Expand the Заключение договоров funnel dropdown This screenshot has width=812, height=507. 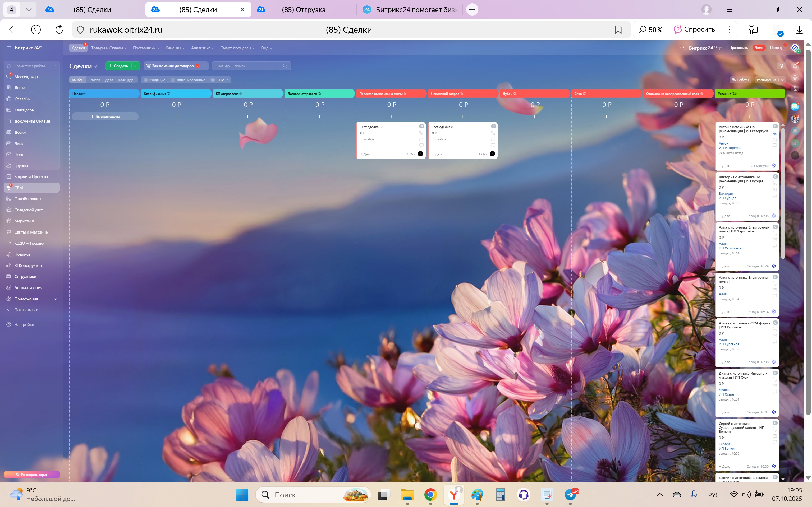pyautogui.click(x=203, y=66)
